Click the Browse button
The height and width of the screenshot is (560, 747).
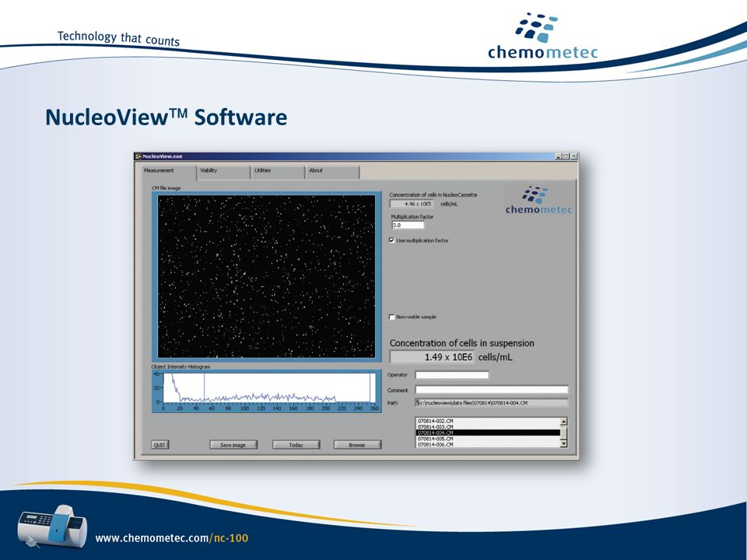point(357,445)
